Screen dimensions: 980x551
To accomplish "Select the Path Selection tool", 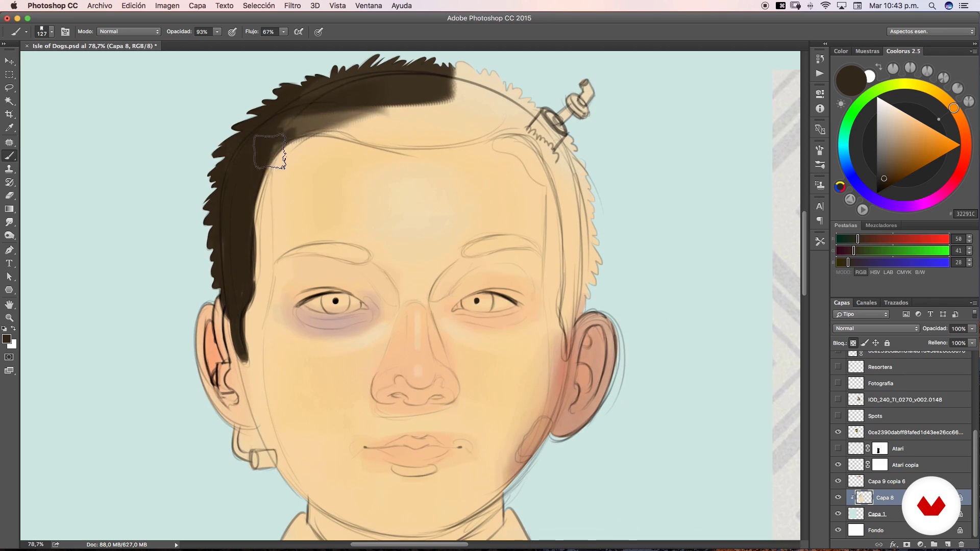I will point(9,277).
